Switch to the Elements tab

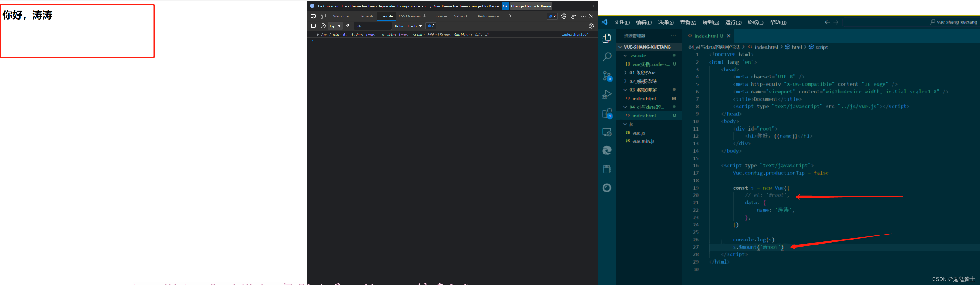(366, 16)
